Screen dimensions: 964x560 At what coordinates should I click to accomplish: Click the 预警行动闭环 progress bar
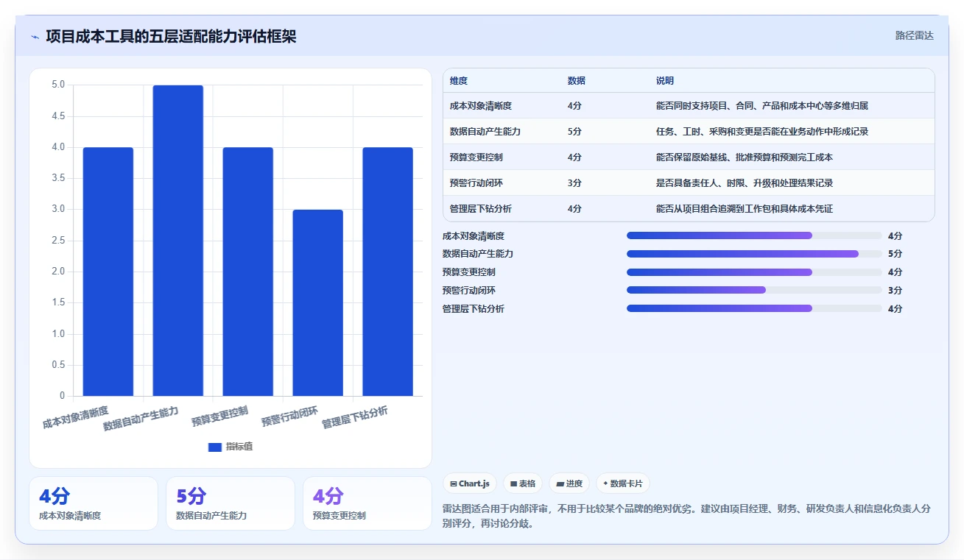click(754, 291)
